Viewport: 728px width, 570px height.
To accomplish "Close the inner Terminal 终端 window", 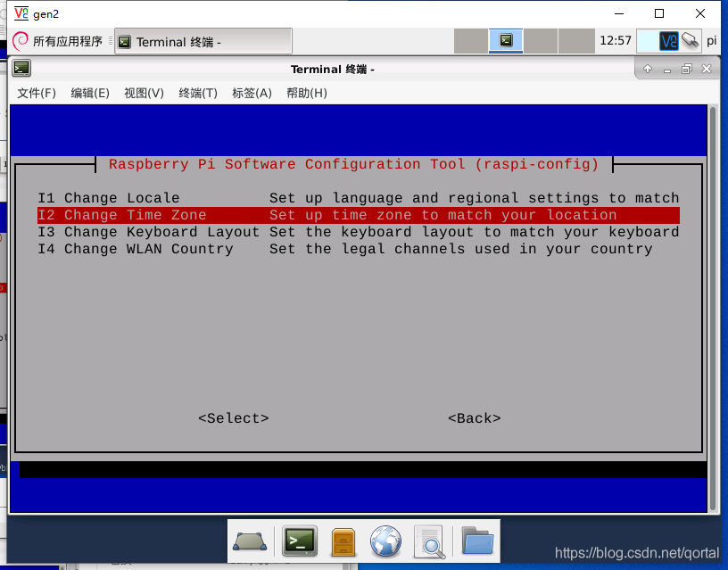I will pos(707,69).
